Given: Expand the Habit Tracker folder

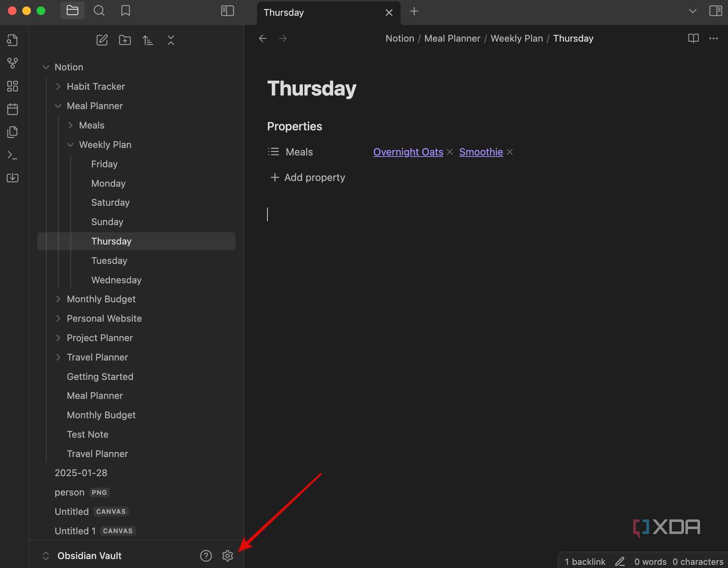Looking at the screenshot, I should (58, 87).
